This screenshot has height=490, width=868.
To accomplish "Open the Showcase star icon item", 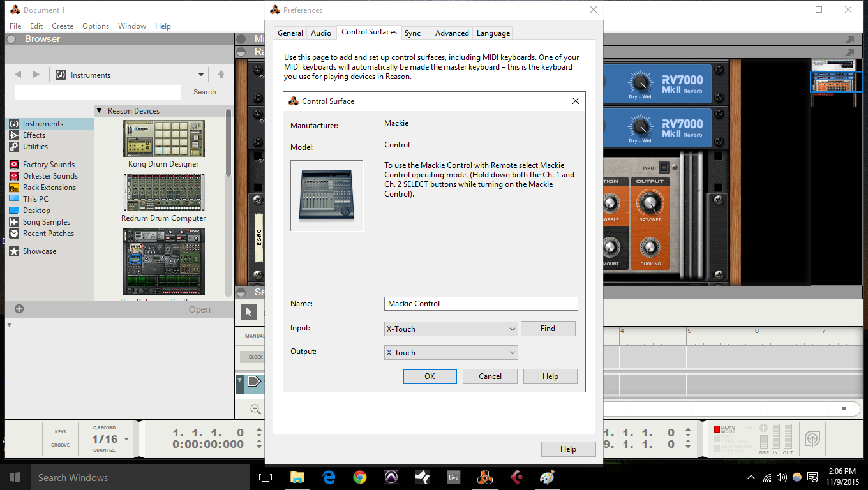I will (x=14, y=251).
